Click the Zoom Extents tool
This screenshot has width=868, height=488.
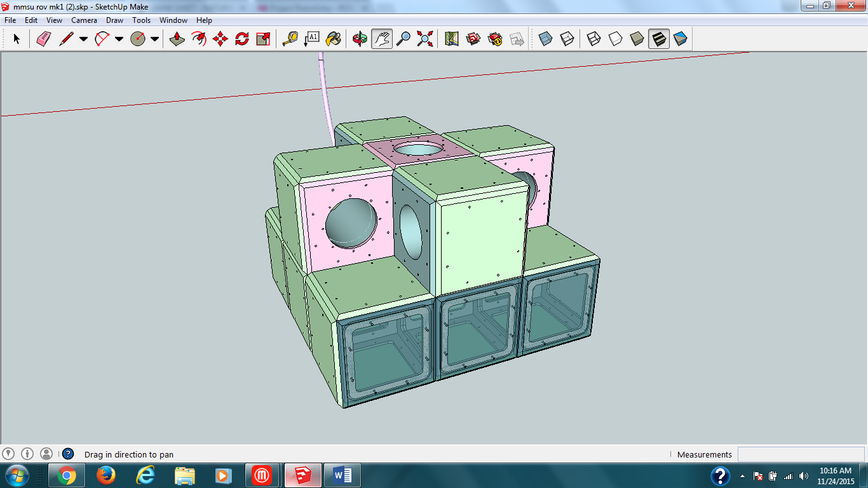[x=424, y=39]
